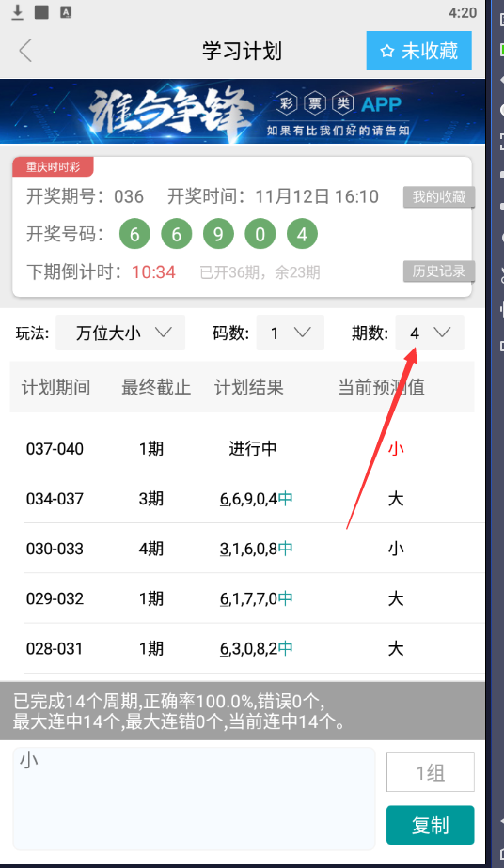Open result 6,6,9,0,4 for plan 034-037
The image size is (504, 868).
coord(257,498)
